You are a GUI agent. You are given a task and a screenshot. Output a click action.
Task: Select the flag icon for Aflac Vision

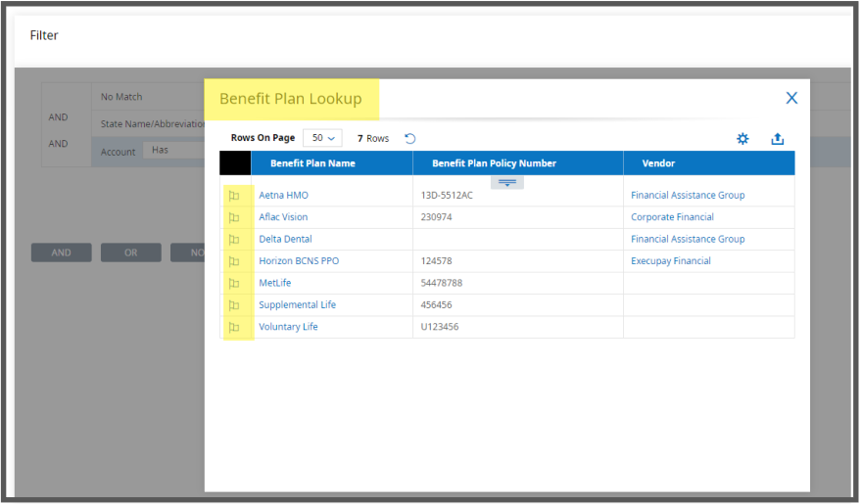pyautogui.click(x=234, y=217)
